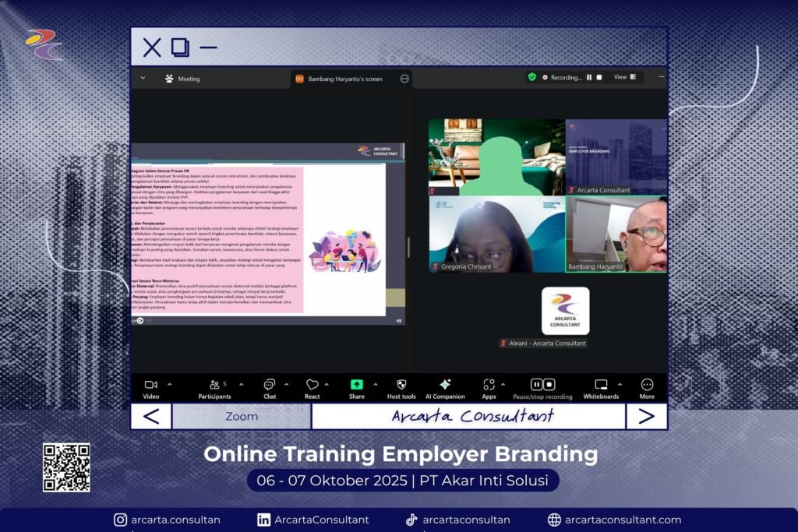Click the Video camera icon
The image size is (798, 532).
[150, 385]
